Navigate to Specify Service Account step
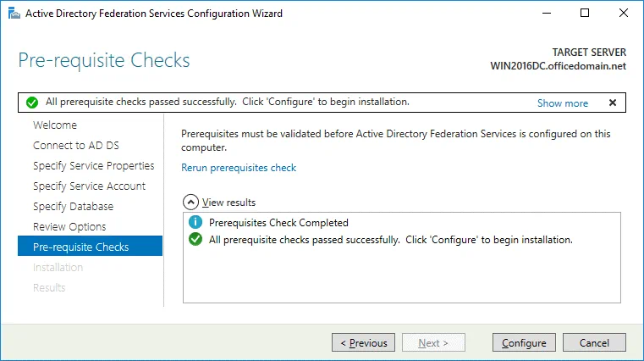The image size is (644, 361). tap(89, 186)
